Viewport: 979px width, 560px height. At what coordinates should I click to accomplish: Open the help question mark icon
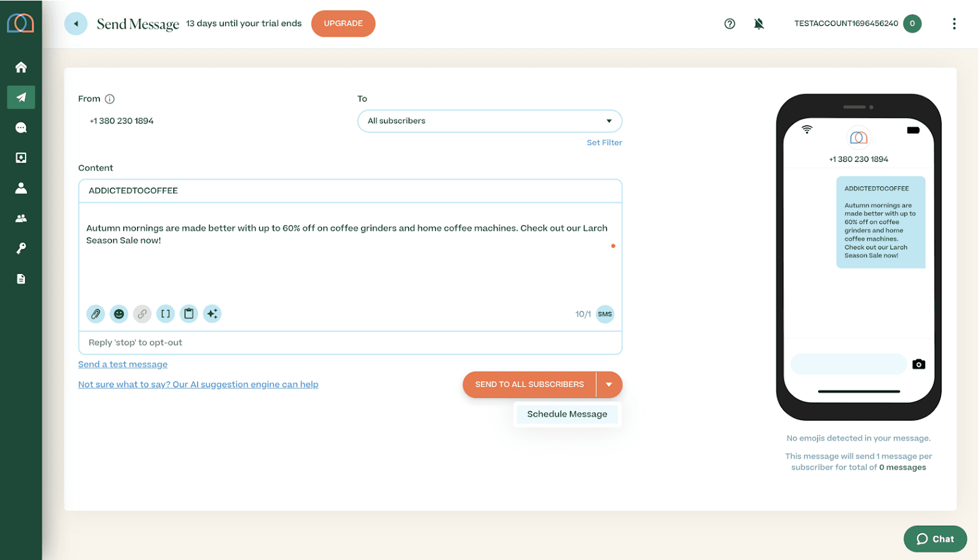(x=729, y=24)
